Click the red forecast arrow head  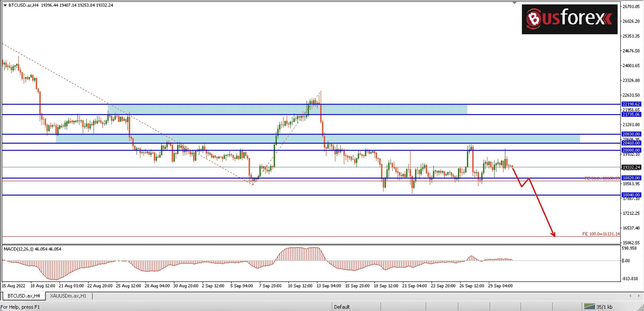tap(554, 235)
